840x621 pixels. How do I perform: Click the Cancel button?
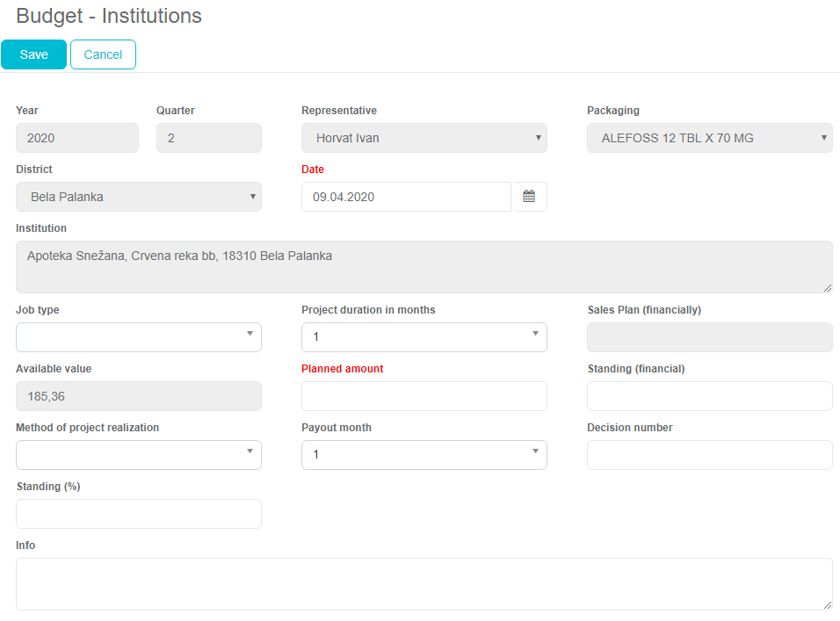[x=103, y=54]
